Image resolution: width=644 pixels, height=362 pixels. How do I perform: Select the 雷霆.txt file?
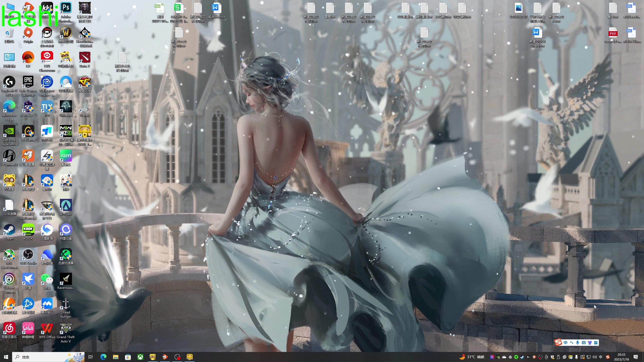click(x=330, y=11)
